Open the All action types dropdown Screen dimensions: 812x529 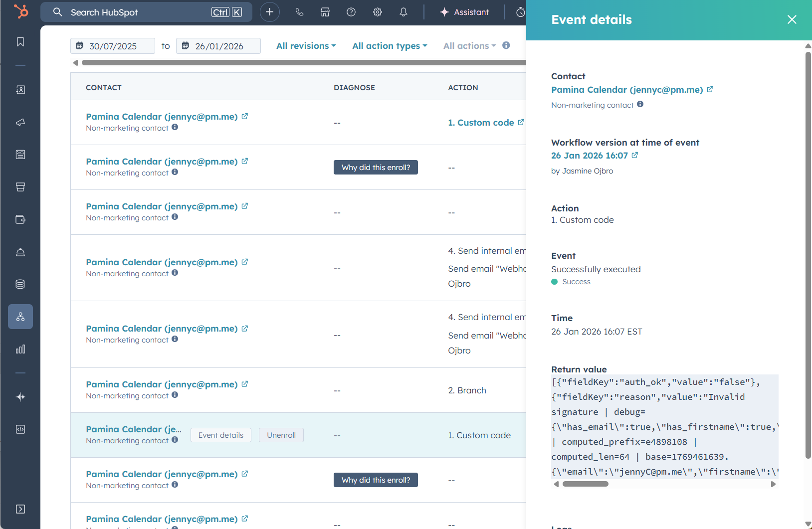389,45
